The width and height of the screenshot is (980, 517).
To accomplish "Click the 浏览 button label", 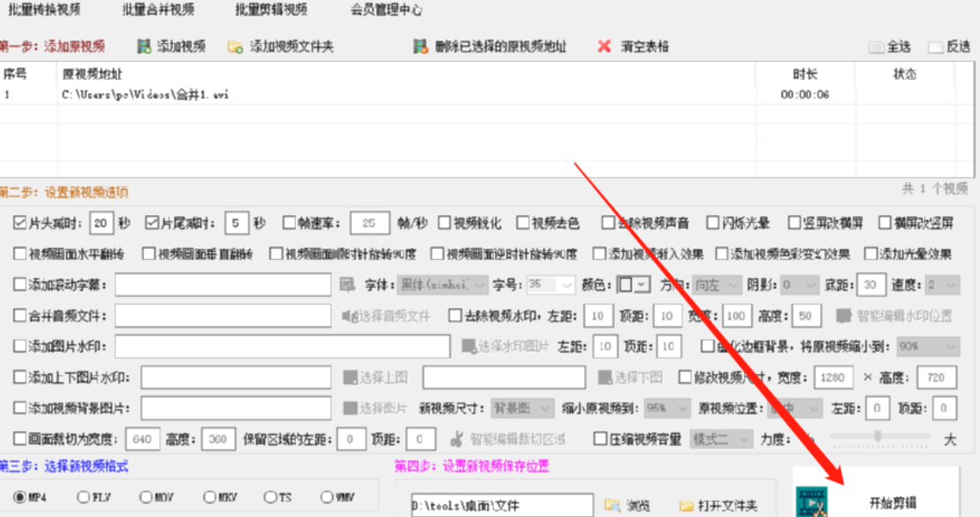I will [x=638, y=505].
